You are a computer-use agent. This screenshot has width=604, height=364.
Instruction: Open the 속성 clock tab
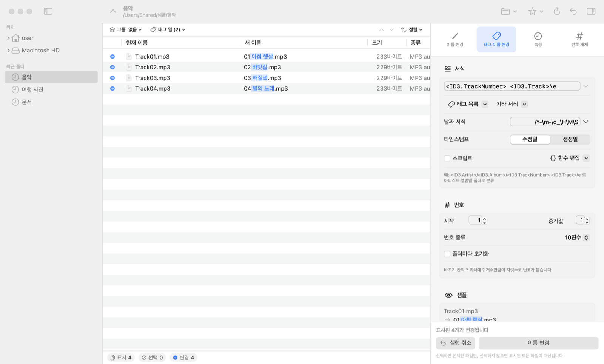[x=538, y=39]
